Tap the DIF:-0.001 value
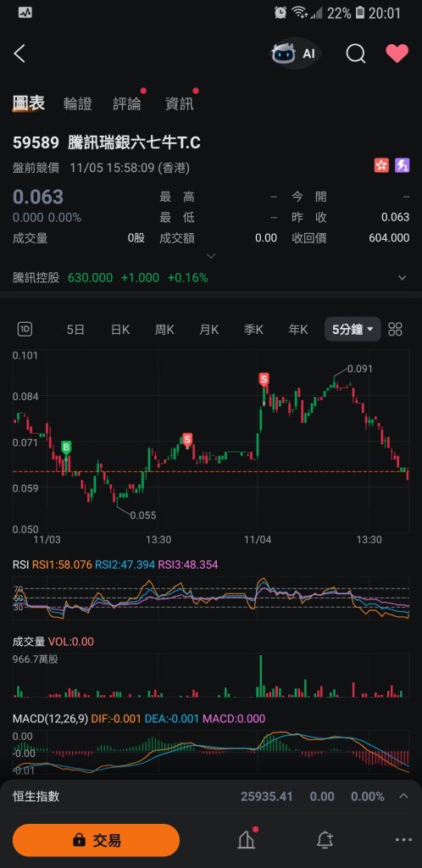The width and height of the screenshot is (422, 868). click(116, 719)
